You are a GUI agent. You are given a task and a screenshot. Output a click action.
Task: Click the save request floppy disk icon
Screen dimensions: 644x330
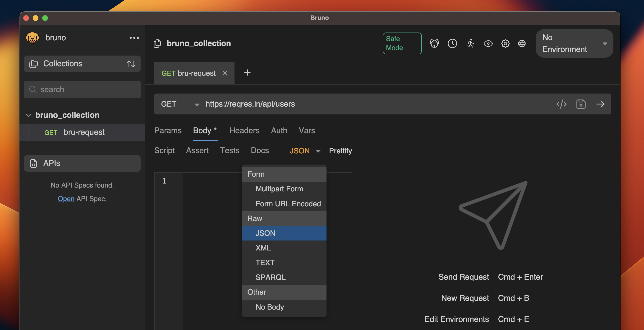click(x=581, y=104)
